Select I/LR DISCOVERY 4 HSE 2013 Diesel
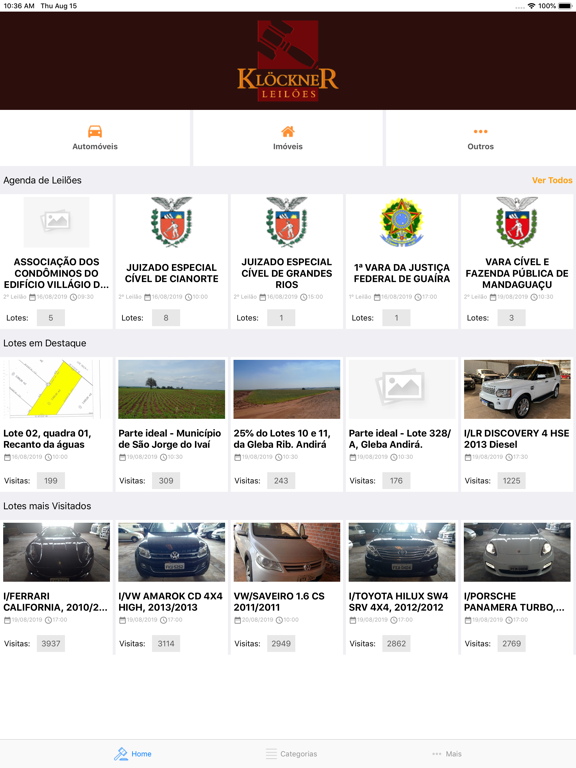Viewport: 576px width, 768px height. pyautogui.click(x=516, y=439)
